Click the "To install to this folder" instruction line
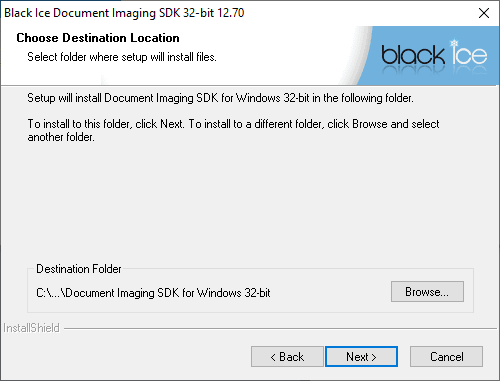 point(233,124)
